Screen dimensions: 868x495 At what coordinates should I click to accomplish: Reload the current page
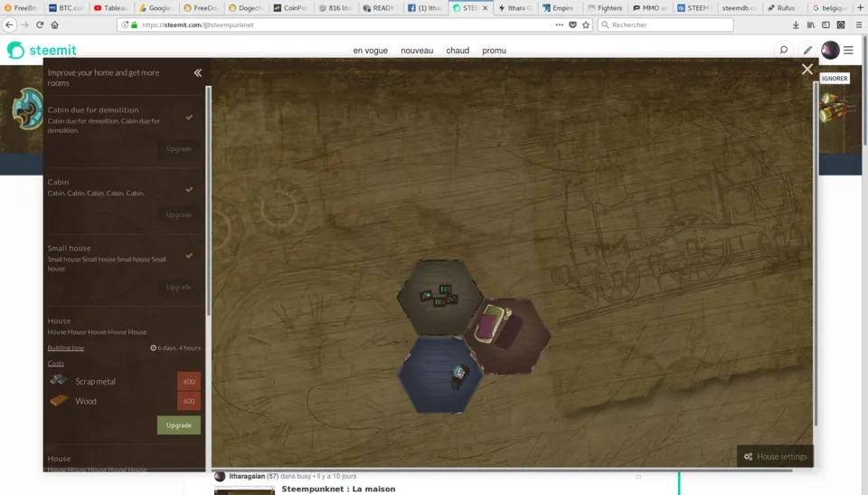point(40,25)
